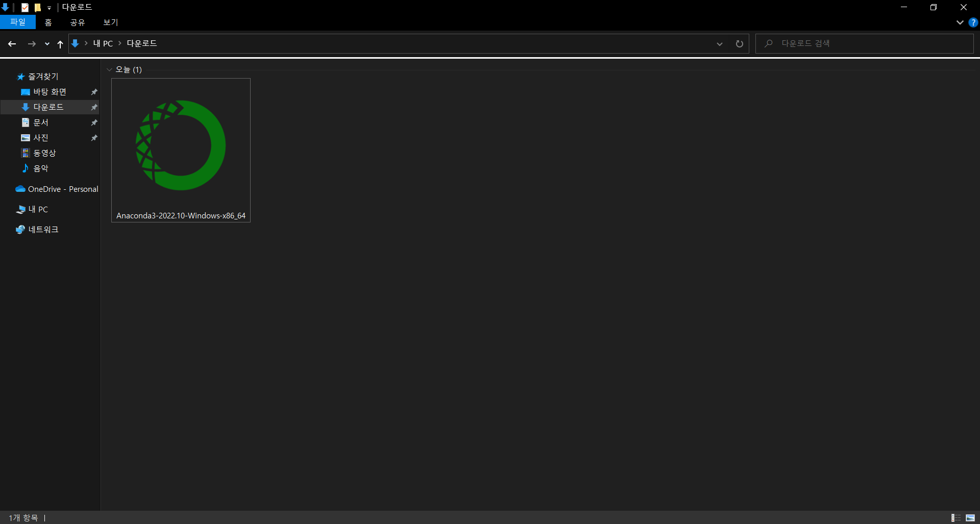Select 다운로드 in the sidebar
This screenshot has height=524, width=980.
pyautogui.click(x=50, y=107)
